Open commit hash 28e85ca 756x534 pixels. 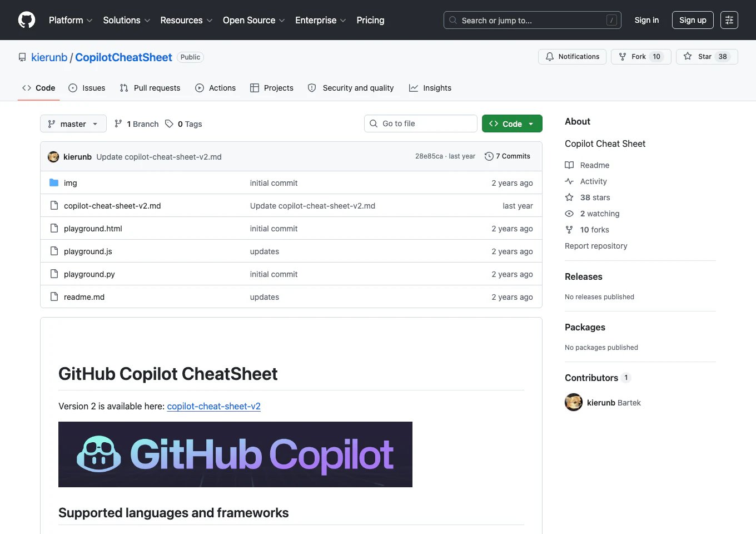click(429, 156)
